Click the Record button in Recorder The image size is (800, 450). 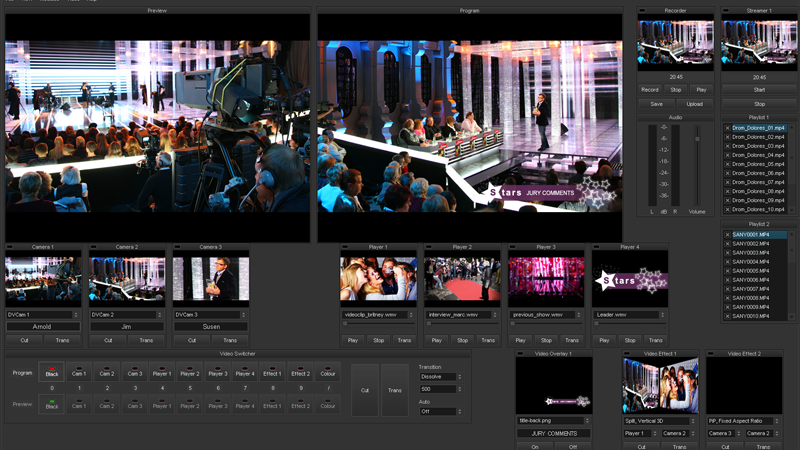649,90
